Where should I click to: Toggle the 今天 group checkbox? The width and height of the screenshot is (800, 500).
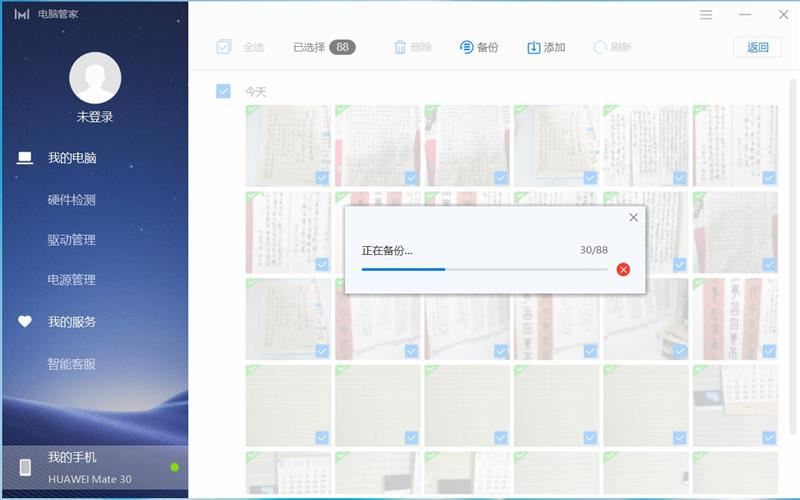pos(223,91)
